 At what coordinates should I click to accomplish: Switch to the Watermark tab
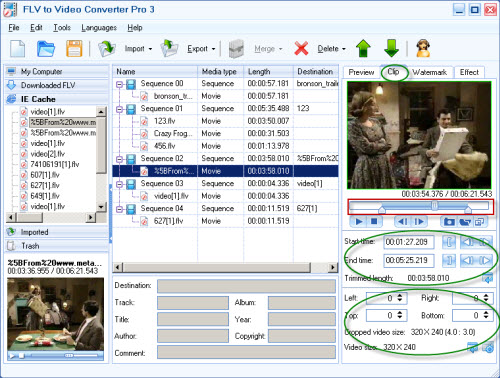point(429,72)
